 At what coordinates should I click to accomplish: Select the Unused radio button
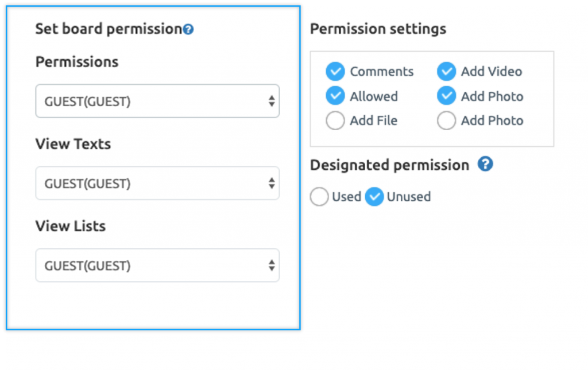pyautogui.click(x=375, y=197)
